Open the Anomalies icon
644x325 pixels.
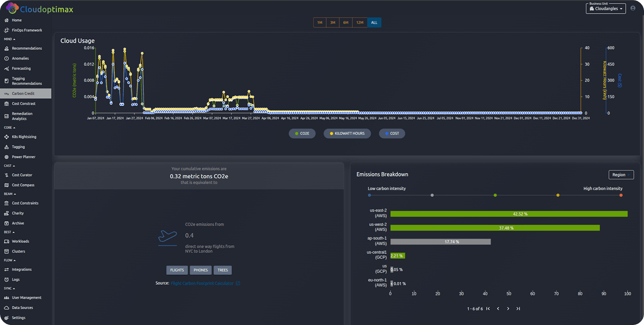pyautogui.click(x=7, y=59)
